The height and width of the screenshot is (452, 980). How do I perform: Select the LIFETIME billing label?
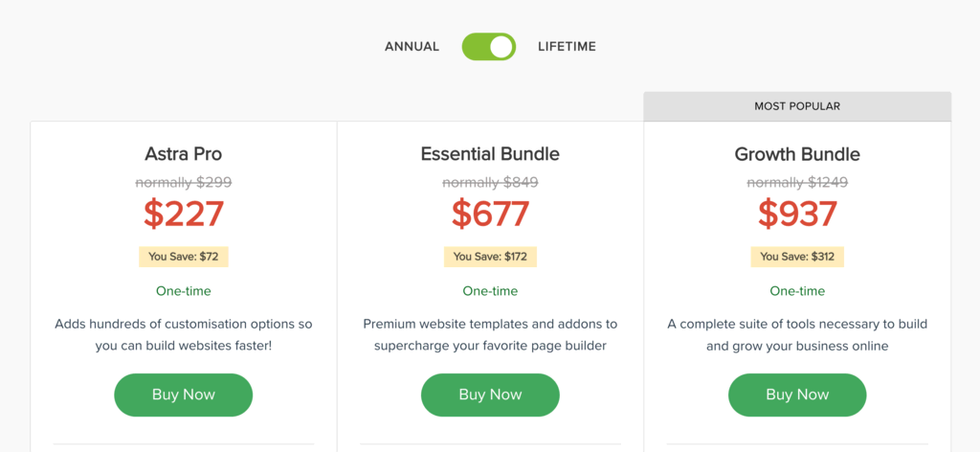[567, 47]
